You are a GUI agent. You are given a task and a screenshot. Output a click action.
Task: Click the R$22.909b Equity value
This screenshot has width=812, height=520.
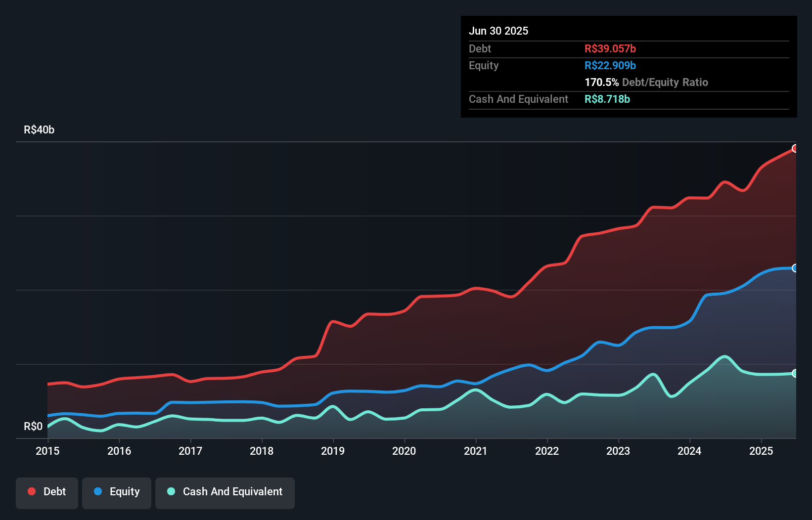click(610, 65)
